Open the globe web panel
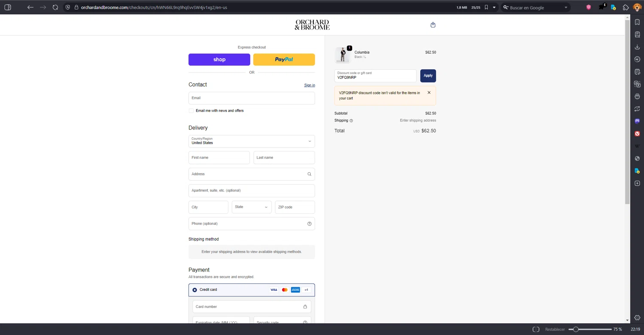 637,159
